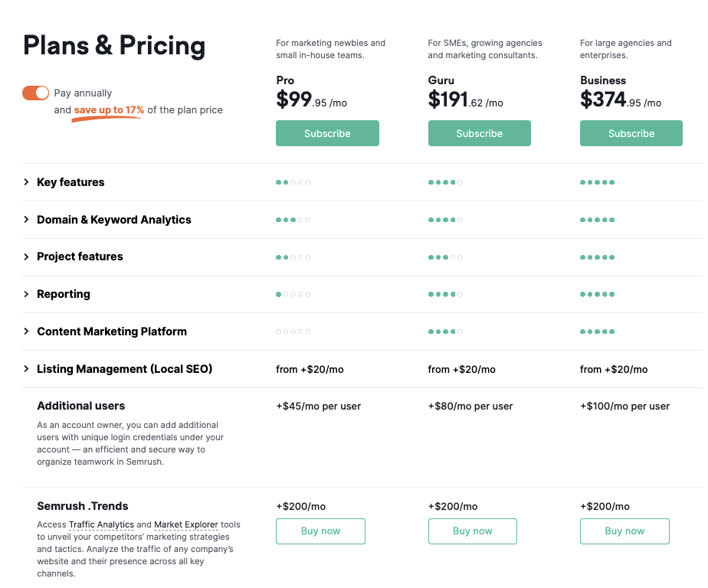
Task: Click Pro plan Content Marketing rating dots
Action: point(293,332)
